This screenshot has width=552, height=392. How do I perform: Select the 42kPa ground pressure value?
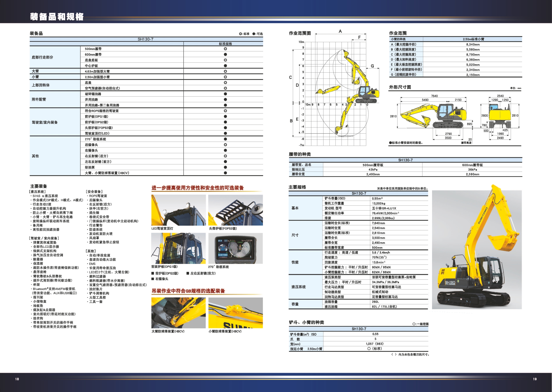pyautogui.click(x=373, y=170)
